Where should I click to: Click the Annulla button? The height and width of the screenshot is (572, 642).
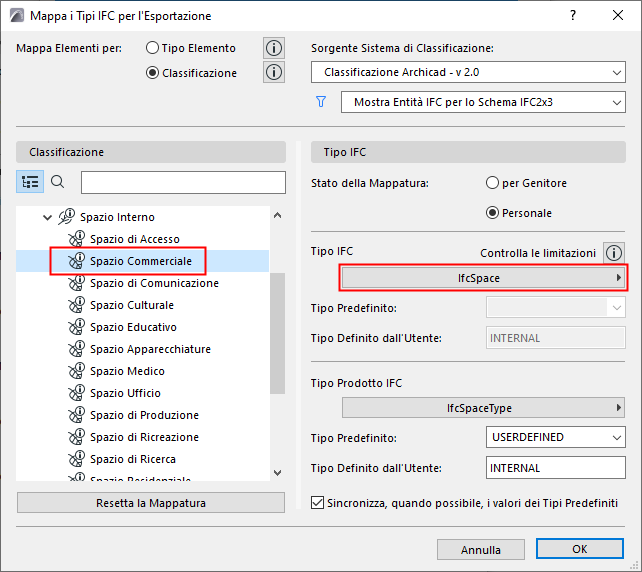(x=481, y=550)
